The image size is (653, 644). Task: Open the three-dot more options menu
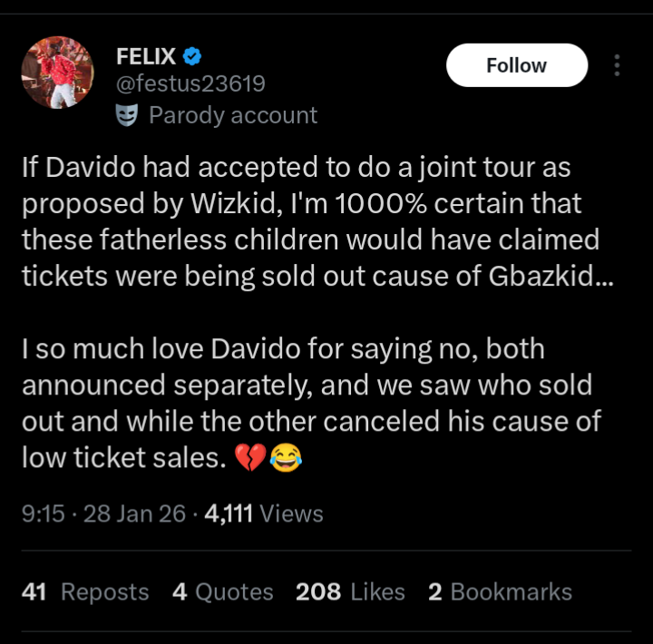click(x=617, y=65)
